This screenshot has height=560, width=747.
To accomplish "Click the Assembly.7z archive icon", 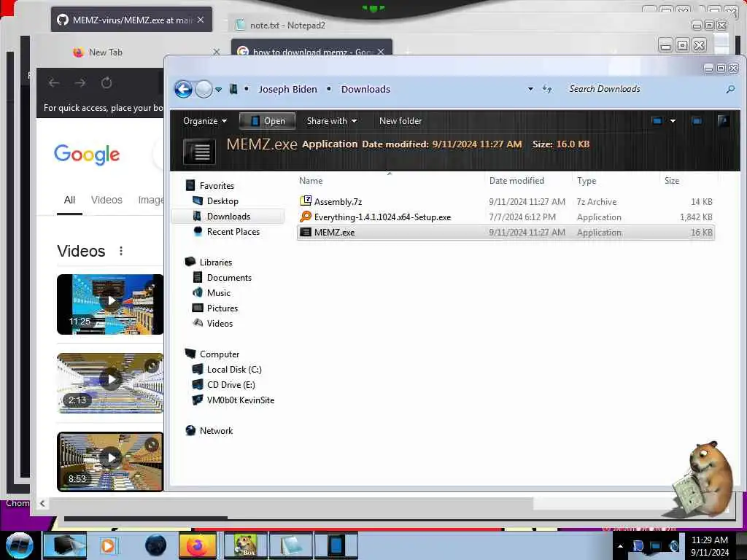I will click(306, 201).
